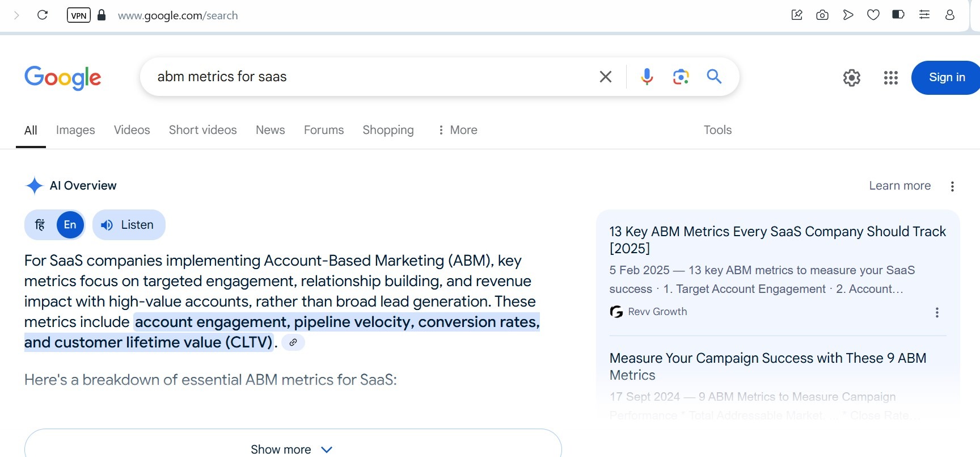Start voice search with microphone icon
Image resolution: width=980 pixels, height=457 pixels.
[647, 77]
